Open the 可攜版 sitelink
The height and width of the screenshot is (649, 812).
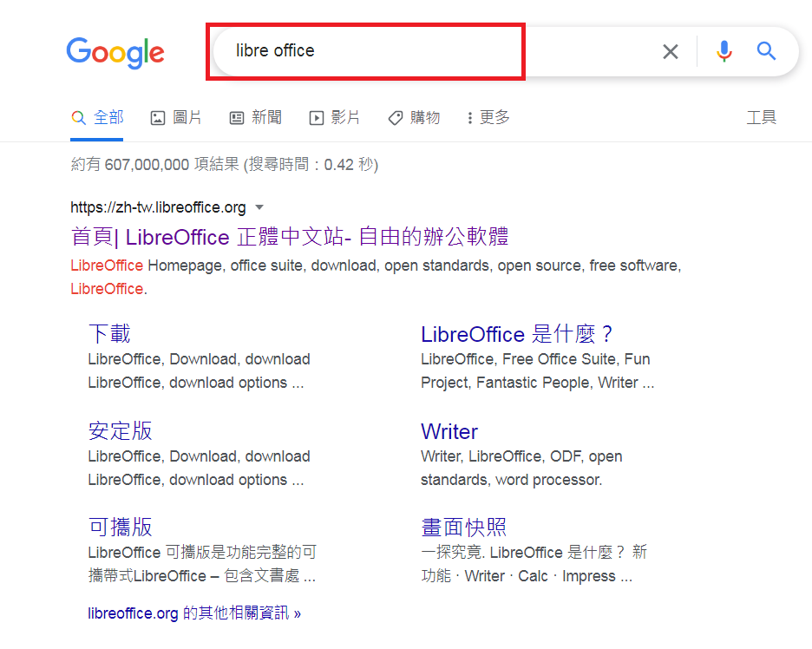pyautogui.click(x=120, y=528)
